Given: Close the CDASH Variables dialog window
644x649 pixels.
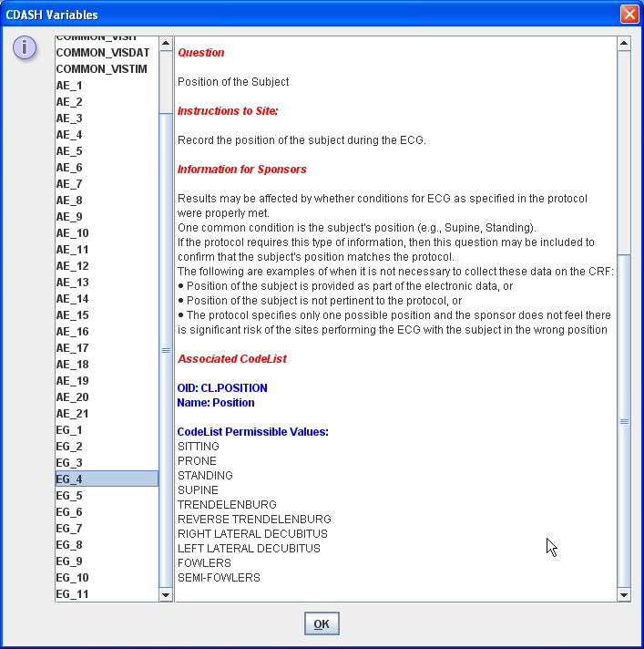Looking at the screenshot, I should pos(629,15).
